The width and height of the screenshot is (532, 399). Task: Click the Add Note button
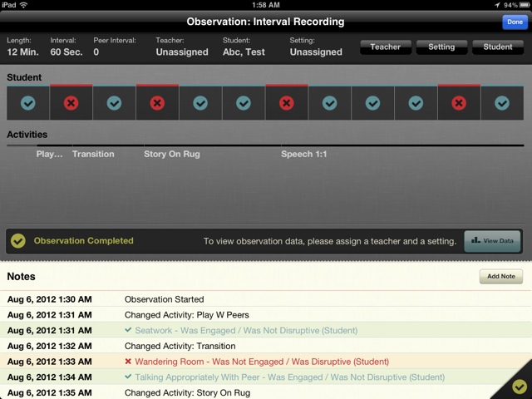pyautogui.click(x=501, y=277)
